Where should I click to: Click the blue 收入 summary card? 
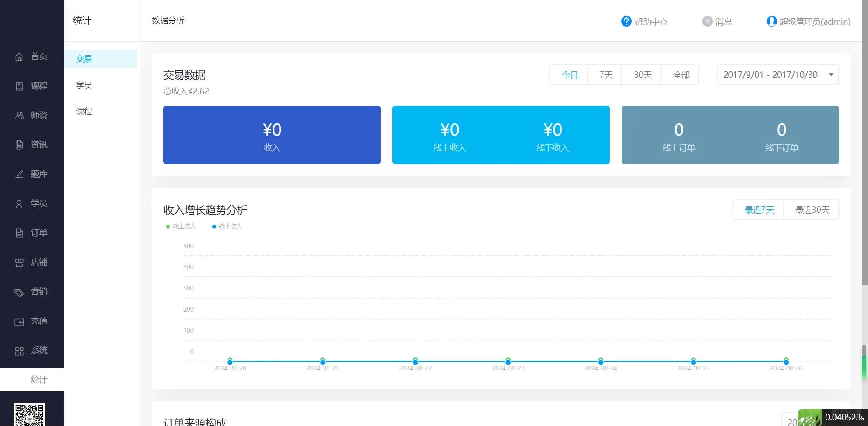point(272,135)
